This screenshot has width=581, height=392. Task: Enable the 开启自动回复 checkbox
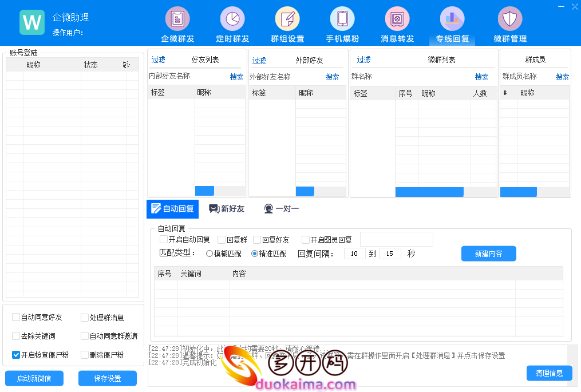pyautogui.click(x=164, y=240)
